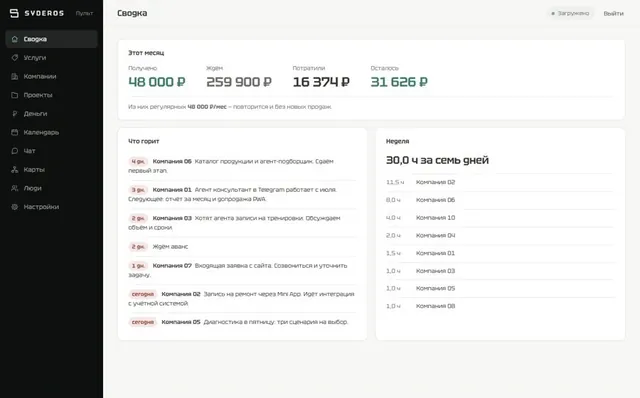The width and height of the screenshot is (640, 398).
Task: Switch to the Календарь section
Action: pos(51,132)
